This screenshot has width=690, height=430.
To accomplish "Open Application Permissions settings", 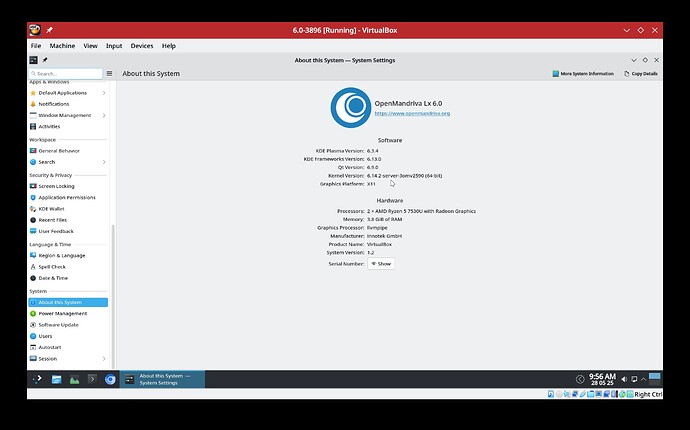I will click(68, 198).
